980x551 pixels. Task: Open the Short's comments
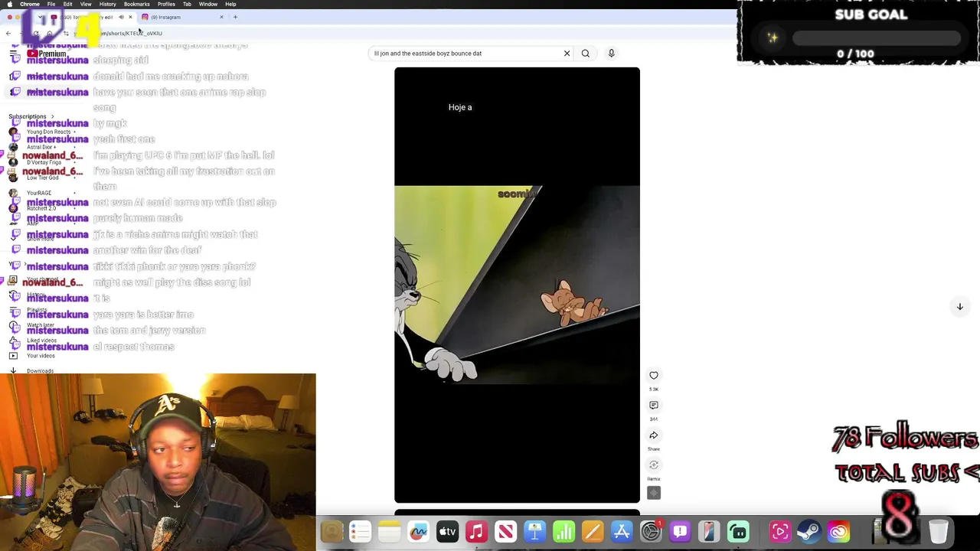coord(654,406)
